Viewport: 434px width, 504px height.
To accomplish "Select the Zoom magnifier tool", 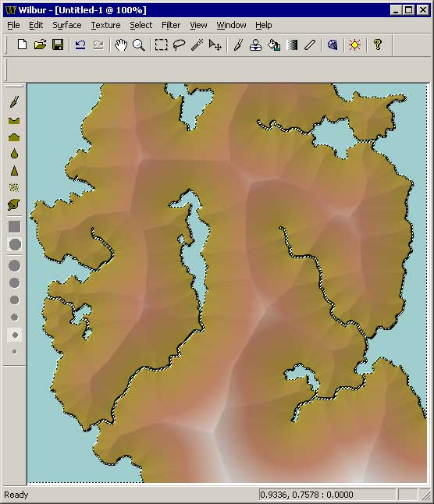I will (x=139, y=44).
